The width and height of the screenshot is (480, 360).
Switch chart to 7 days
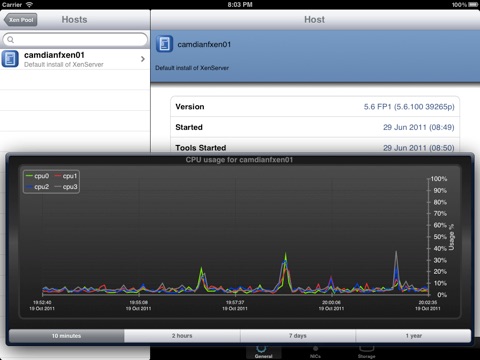pos(298,336)
